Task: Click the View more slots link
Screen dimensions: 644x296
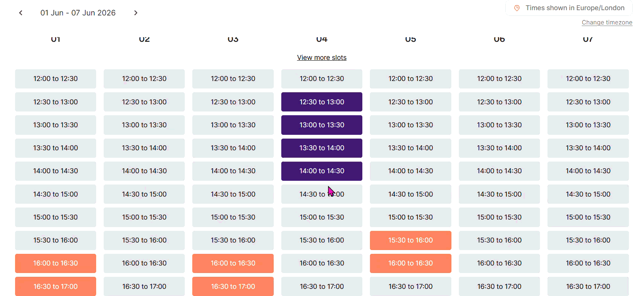Action: pyautogui.click(x=322, y=58)
